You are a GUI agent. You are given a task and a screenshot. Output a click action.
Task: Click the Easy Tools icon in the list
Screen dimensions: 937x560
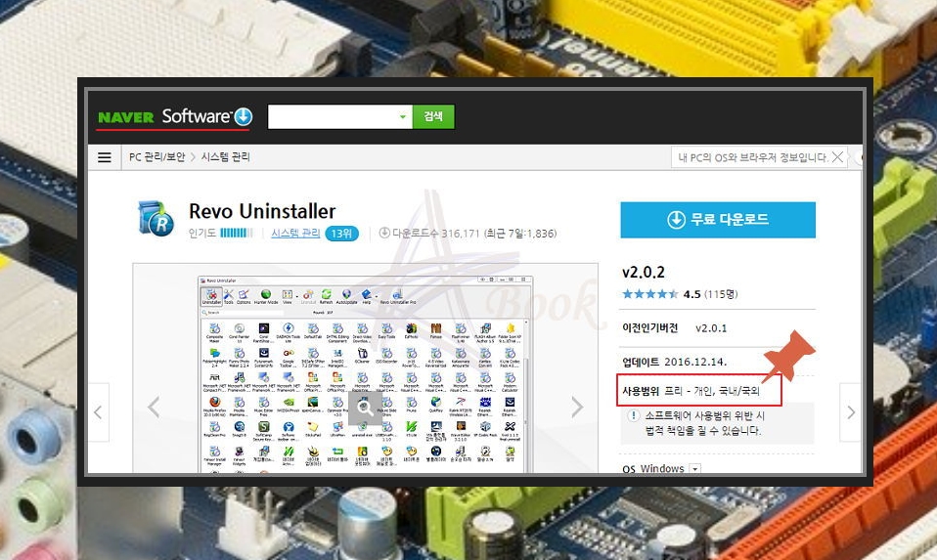click(386, 332)
